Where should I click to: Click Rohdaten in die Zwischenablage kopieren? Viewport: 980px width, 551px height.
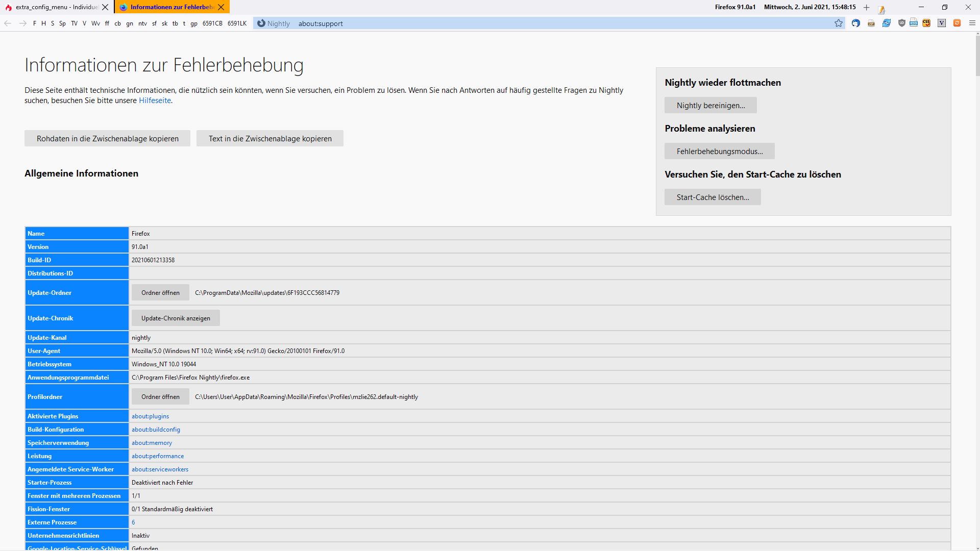107,138
